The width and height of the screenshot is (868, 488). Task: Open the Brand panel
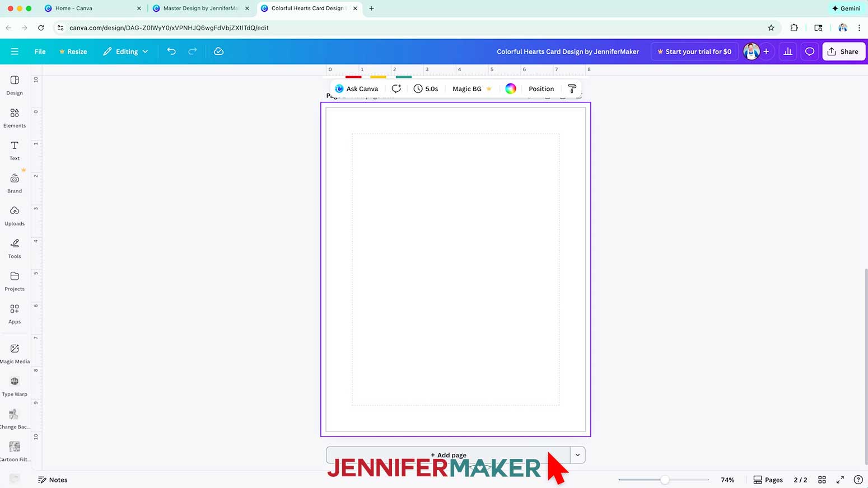15,183
